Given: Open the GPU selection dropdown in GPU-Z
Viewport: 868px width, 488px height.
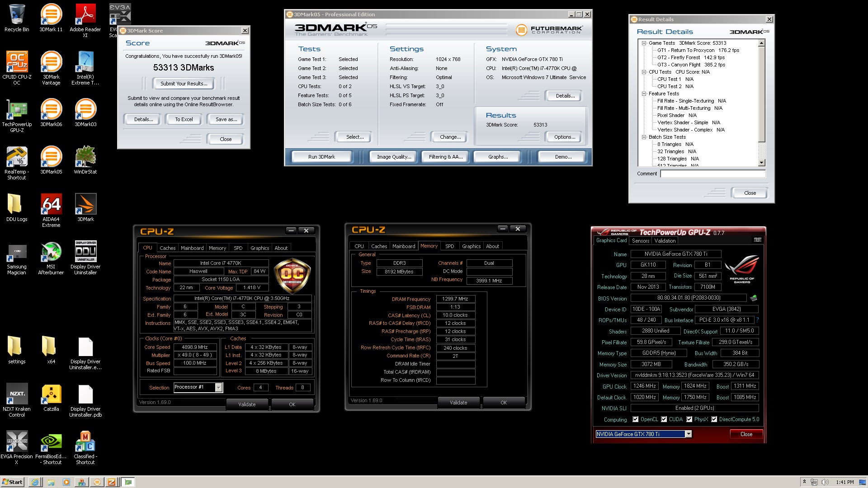Looking at the screenshot, I should (x=689, y=434).
